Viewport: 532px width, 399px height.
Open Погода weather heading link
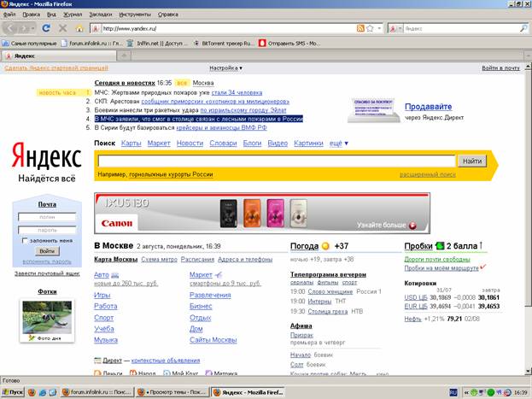pyautogui.click(x=304, y=246)
